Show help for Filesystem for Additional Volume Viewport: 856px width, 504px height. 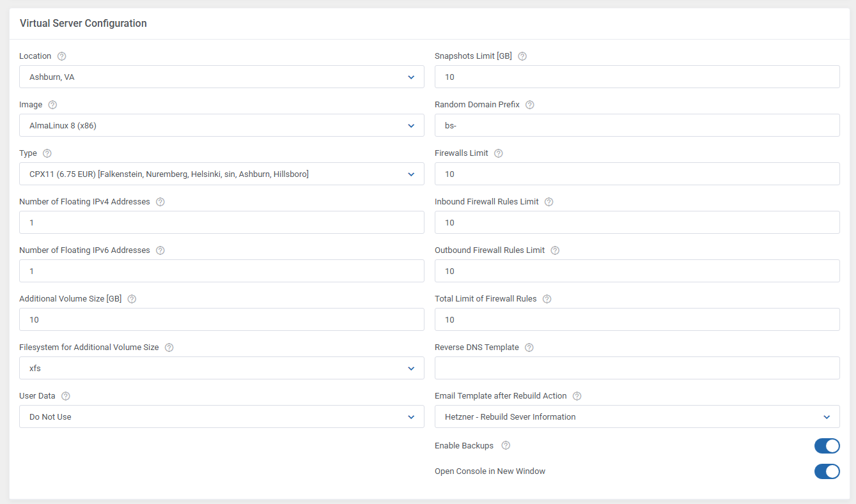pyautogui.click(x=169, y=347)
